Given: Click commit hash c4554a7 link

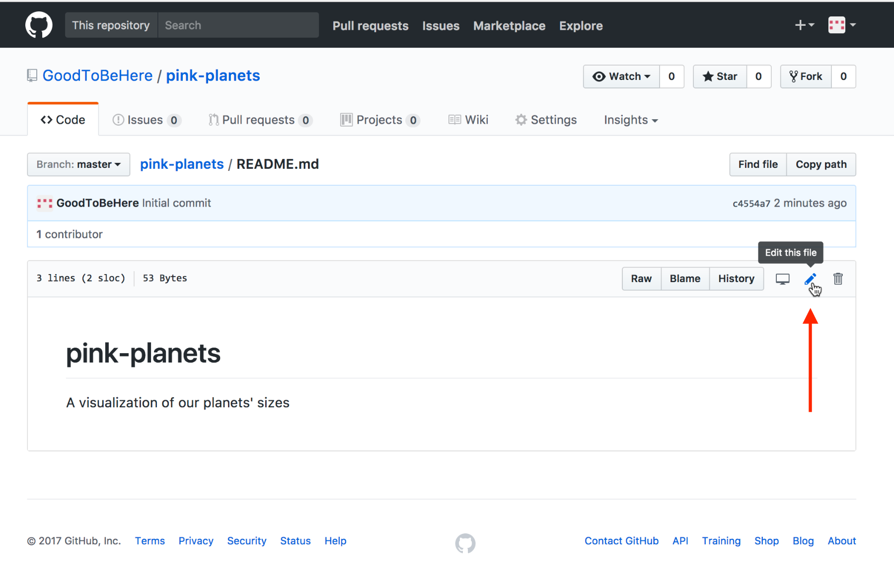Looking at the screenshot, I should click(751, 204).
